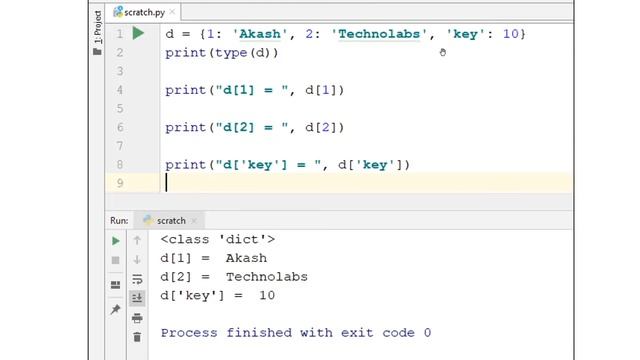Click line number 8 in the gutter

coord(120,164)
